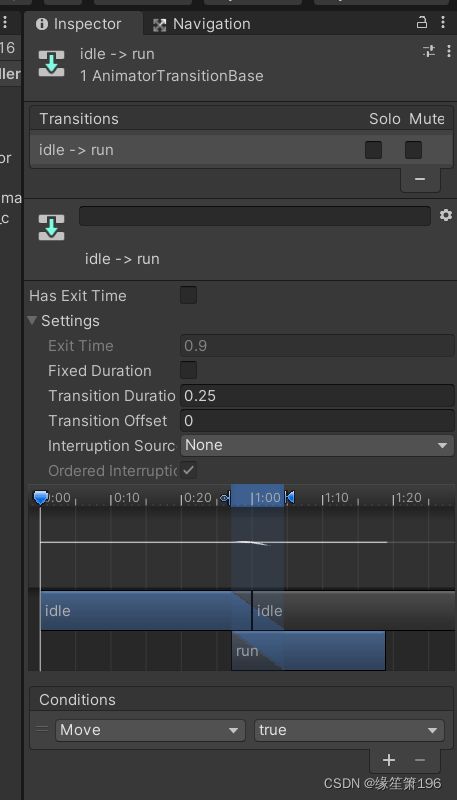Remove transition with Transitions minus button
Viewport: 457px width, 800px height.
(420, 179)
